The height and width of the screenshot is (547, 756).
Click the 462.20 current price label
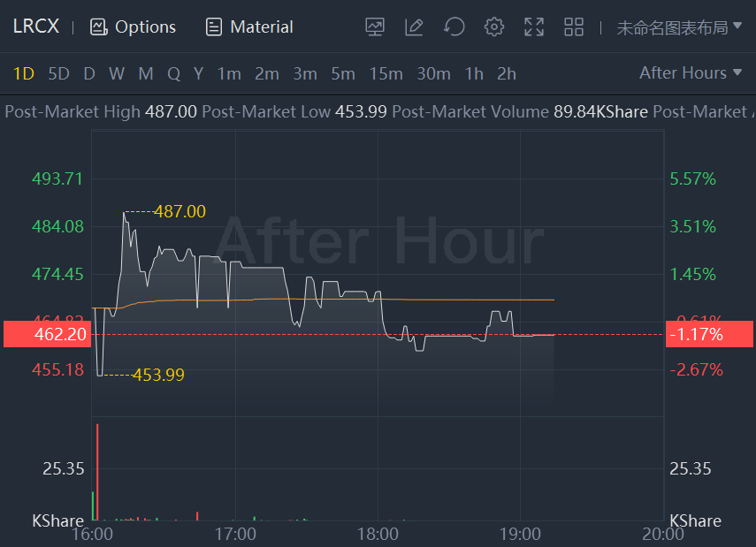click(46, 334)
